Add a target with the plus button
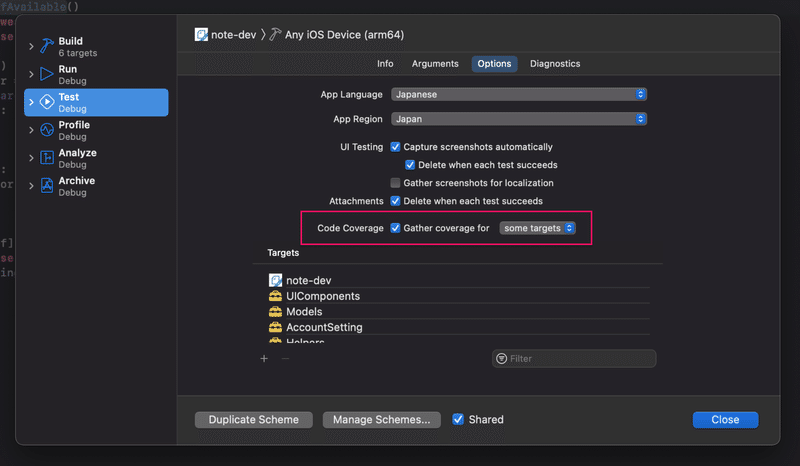 (x=264, y=358)
